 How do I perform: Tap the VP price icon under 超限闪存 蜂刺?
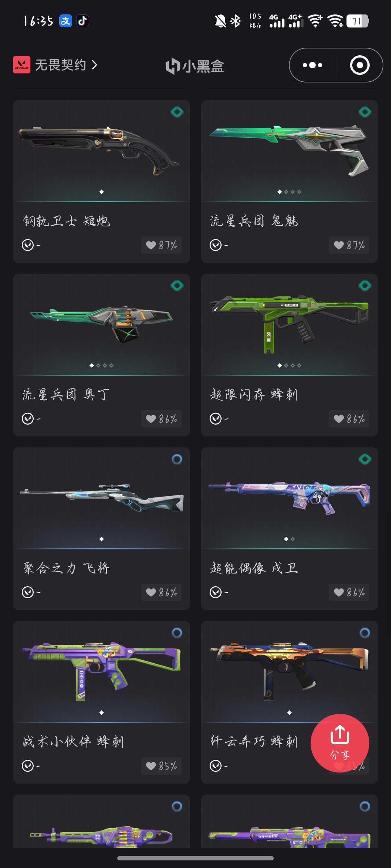216,419
